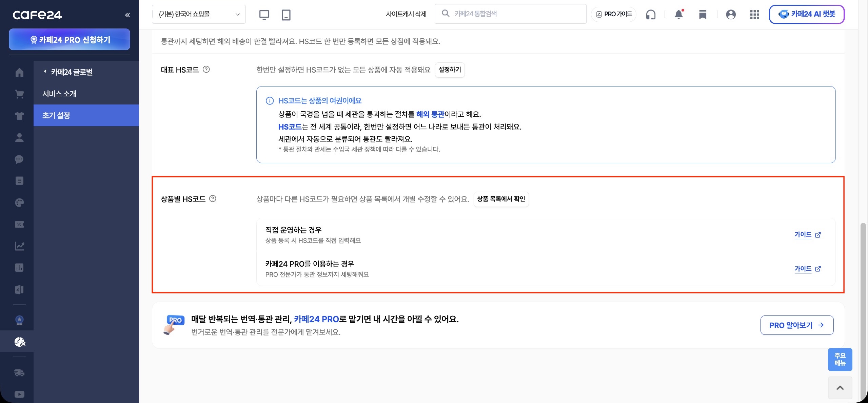Go back via 카페24 글로벌 menu header
This screenshot has width=868, height=403.
pos(72,72)
